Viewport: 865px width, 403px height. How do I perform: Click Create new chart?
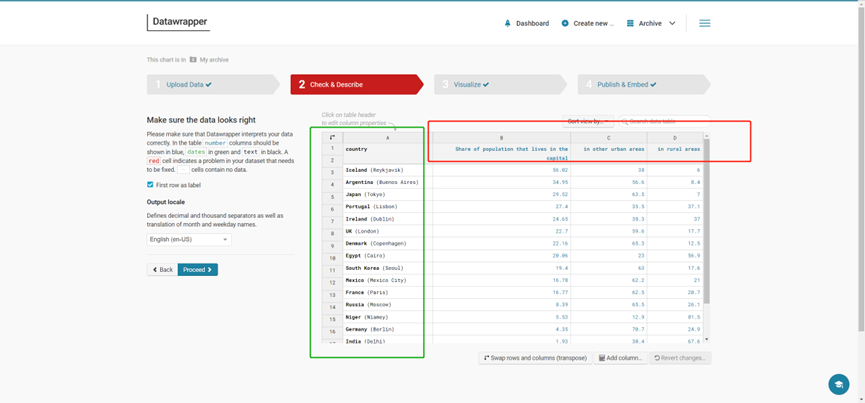point(588,23)
